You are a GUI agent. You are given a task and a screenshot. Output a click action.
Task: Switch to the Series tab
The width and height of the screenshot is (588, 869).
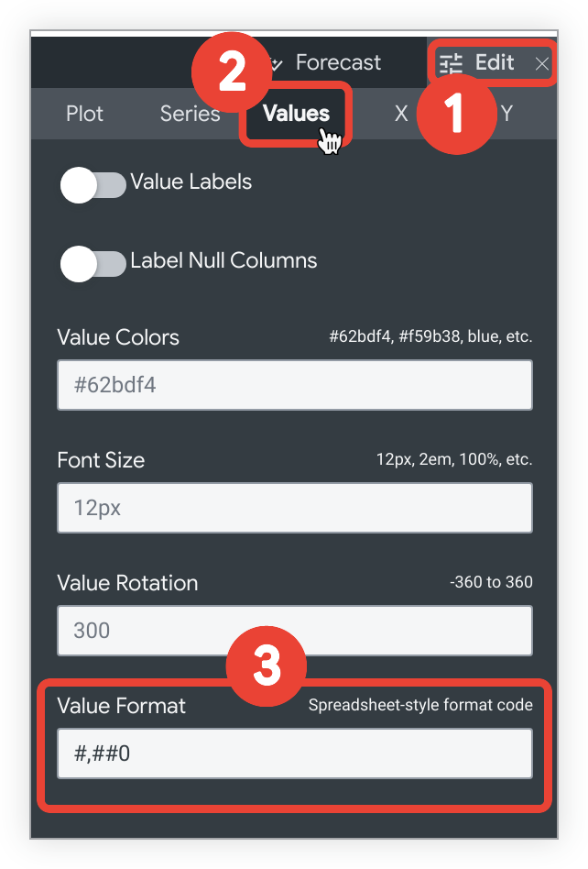pos(190,114)
